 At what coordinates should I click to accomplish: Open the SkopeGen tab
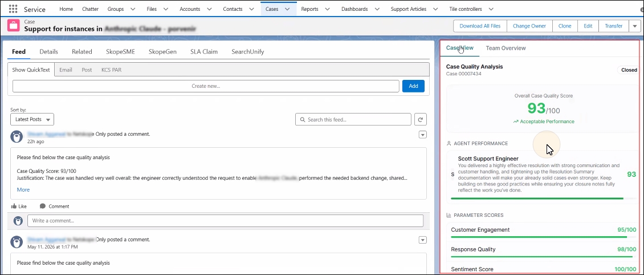(x=162, y=52)
